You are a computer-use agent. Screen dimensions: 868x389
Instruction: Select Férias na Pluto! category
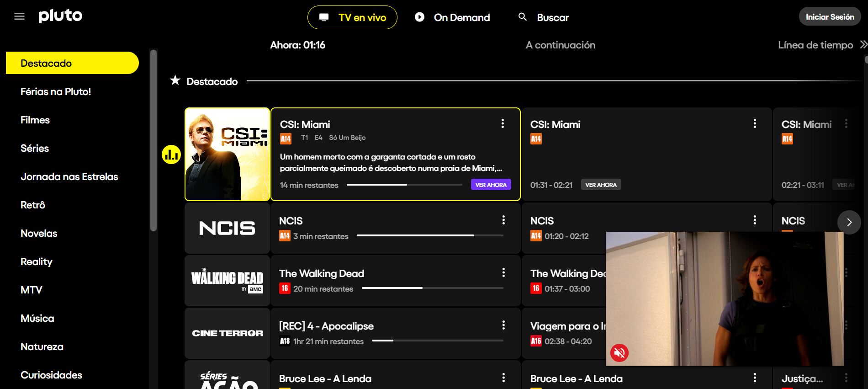tap(56, 91)
